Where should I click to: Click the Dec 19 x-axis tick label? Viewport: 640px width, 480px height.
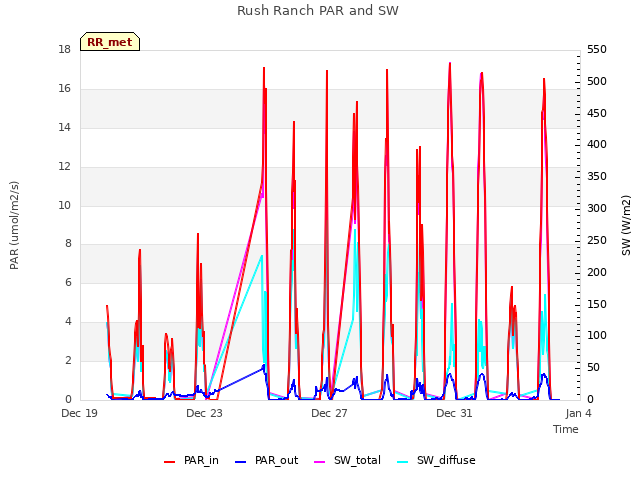pos(80,413)
